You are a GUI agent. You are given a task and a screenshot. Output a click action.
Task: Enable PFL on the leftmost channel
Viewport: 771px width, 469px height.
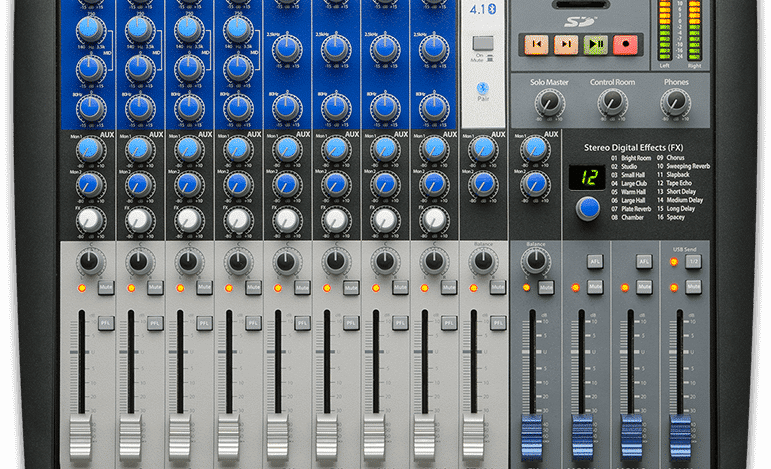point(106,323)
